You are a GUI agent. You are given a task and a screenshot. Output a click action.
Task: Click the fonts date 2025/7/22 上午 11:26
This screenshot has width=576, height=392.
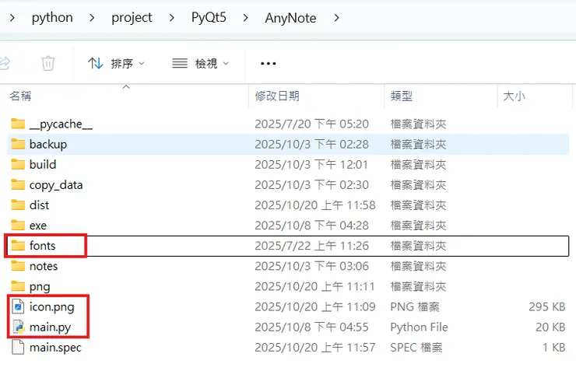pyautogui.click(x=311, y=246)
